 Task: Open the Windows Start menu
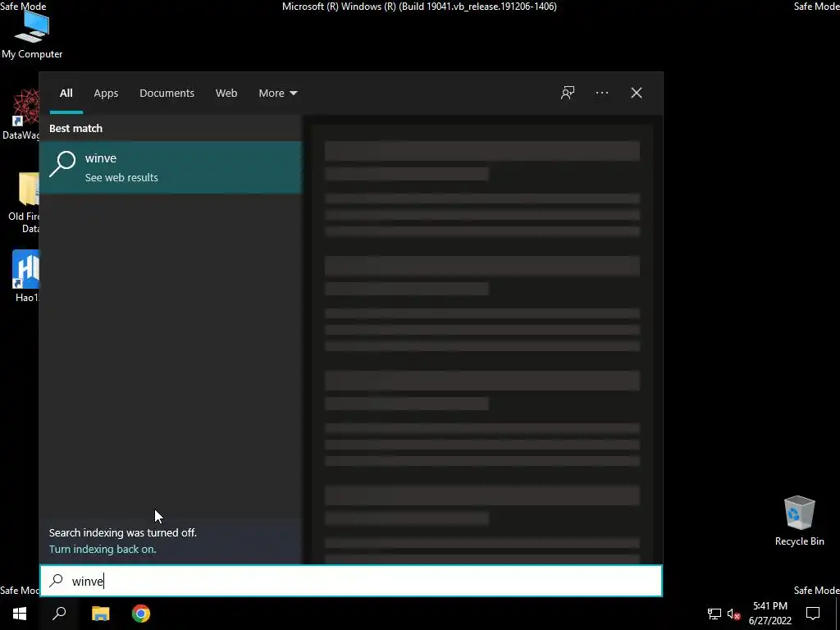point(20,614)
